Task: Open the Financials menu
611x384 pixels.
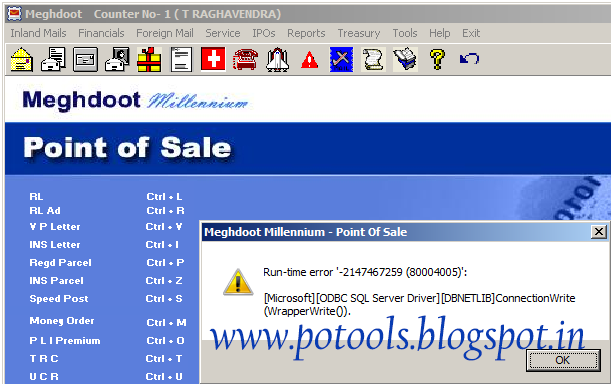Action: coord(101,33)
